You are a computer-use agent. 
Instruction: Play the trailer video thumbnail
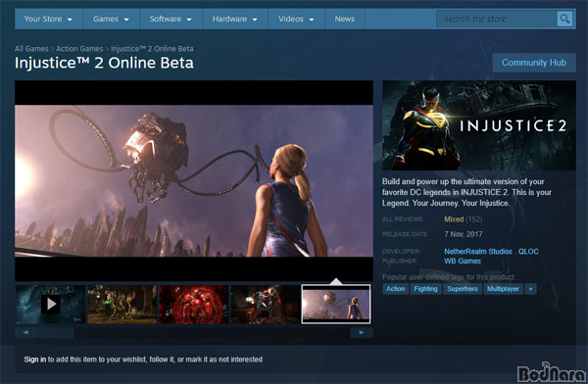[51, 304]
